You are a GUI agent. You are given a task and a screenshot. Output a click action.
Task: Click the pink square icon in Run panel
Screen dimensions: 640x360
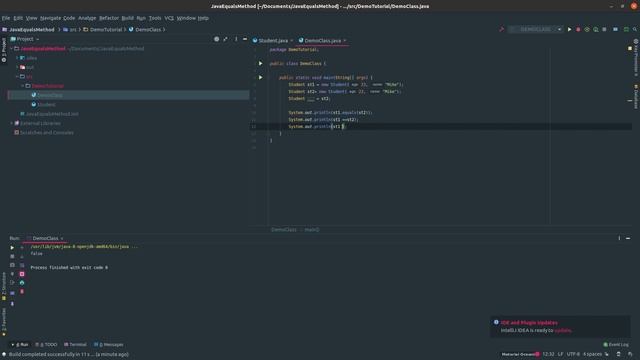(22, 274)
